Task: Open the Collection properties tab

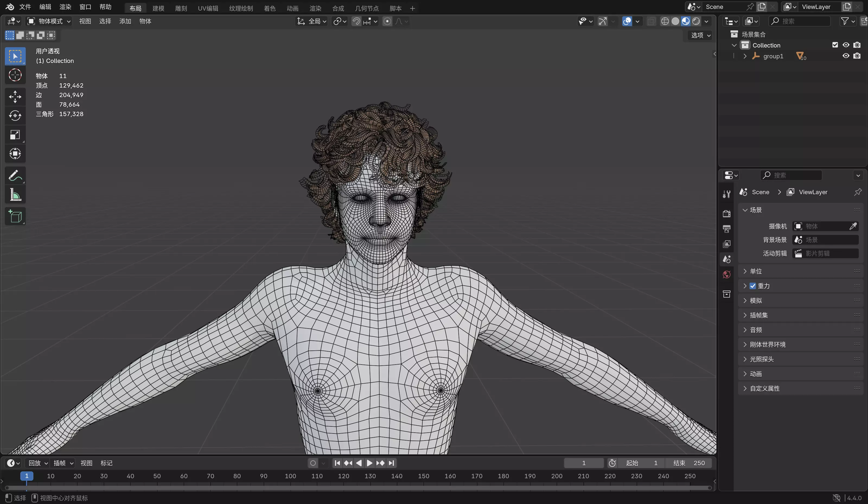Action: [727, 294]
